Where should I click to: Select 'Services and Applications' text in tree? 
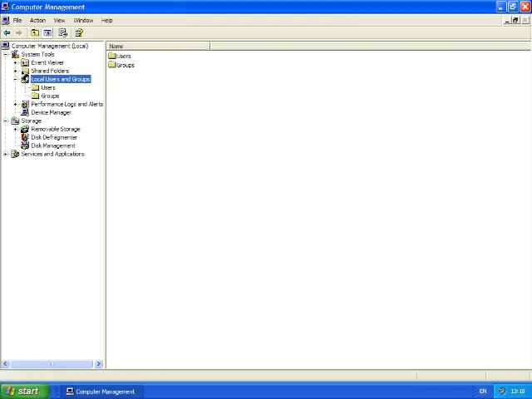click(x=53, y=154)
